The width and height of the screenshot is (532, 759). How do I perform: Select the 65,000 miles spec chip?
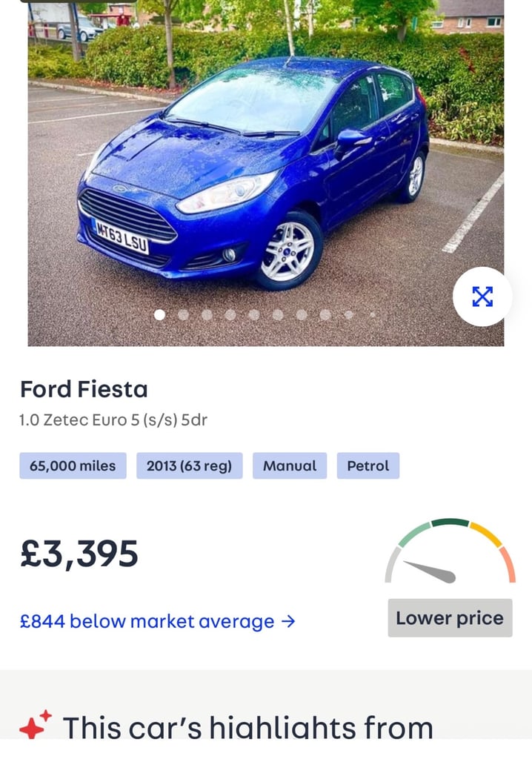pos(72,465)
